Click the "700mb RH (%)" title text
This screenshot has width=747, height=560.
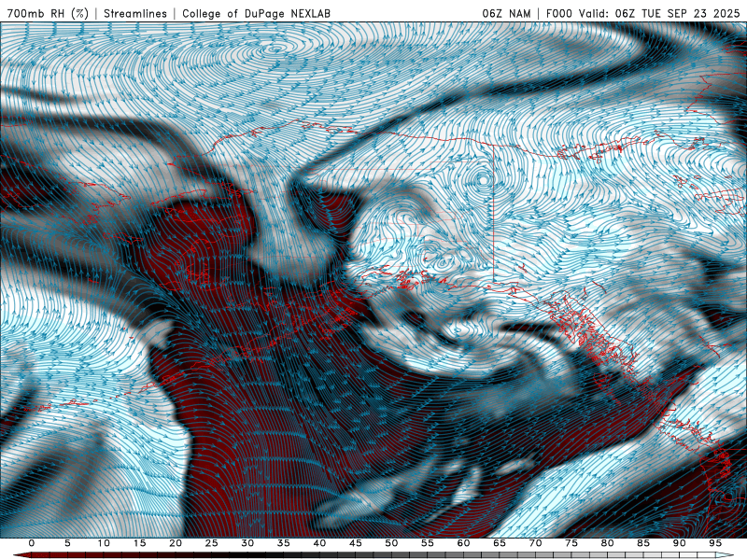pyautogui.click(x=49, y=14)
